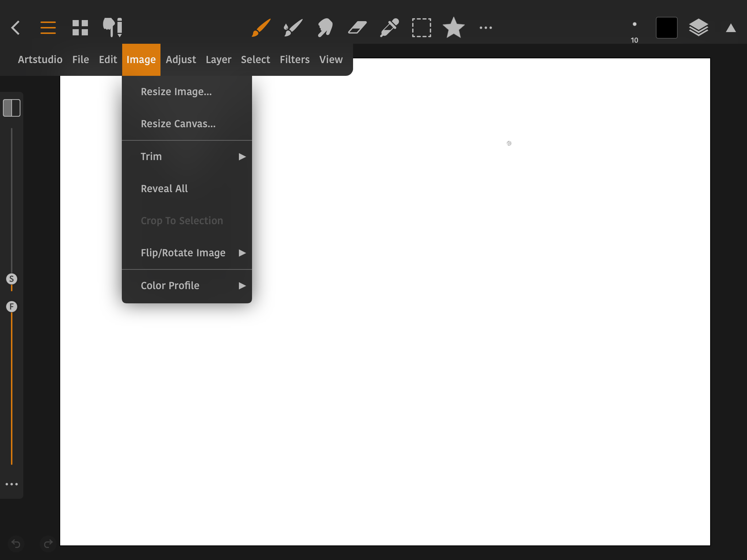Image resolution: width=747 pixels, height=560 pixels.
Task: Toggle the hamburger menu bar
Action: 48,28
